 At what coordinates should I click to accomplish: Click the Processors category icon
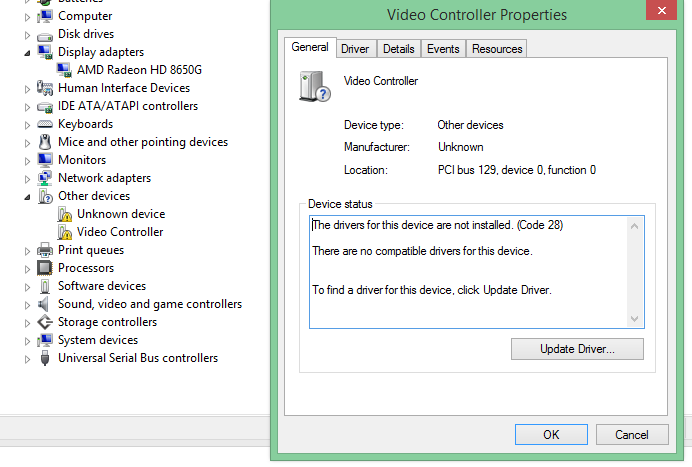click(45, 268)
